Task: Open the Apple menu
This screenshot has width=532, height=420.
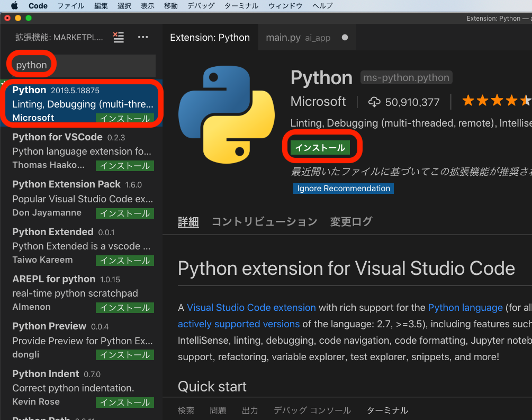Action: coord(14,6)
